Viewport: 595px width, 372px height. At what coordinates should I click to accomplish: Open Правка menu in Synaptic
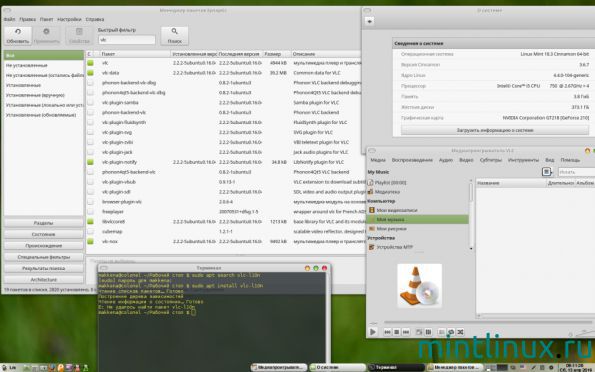tap(27, 19)
